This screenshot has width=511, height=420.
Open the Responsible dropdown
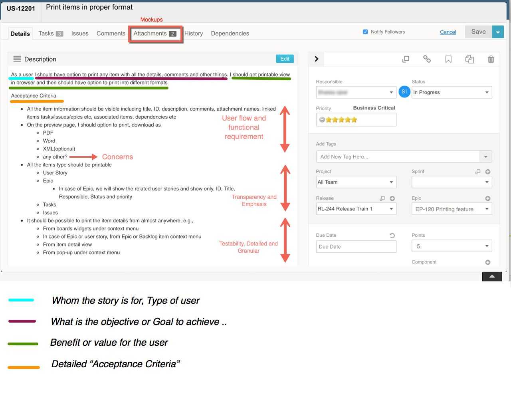point(356,92)
